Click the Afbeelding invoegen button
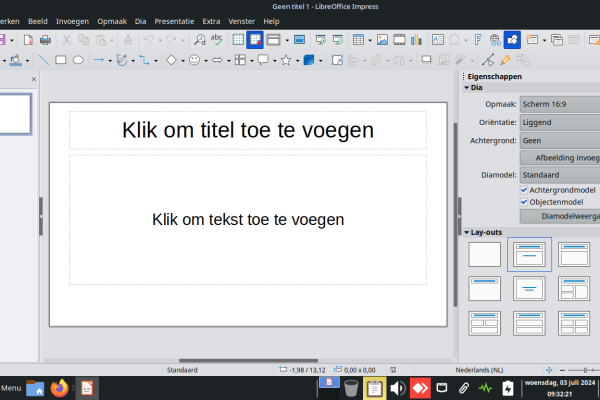Image resolution: width=600 pixels, height=400 pixels. point(565,157)
